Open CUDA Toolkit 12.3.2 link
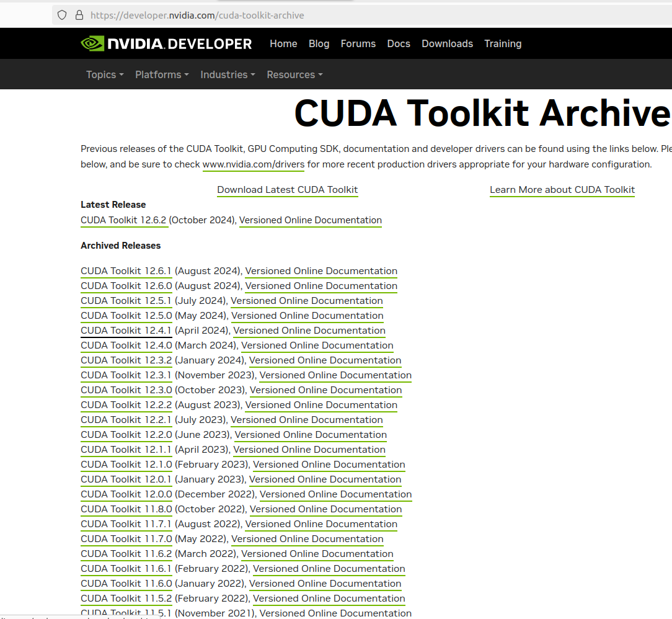 pos(126,360)
